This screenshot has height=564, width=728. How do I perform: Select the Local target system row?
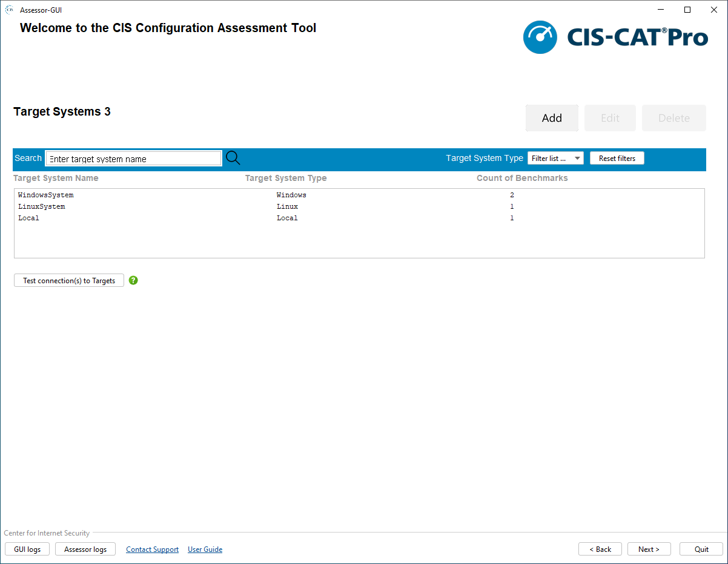28,218
